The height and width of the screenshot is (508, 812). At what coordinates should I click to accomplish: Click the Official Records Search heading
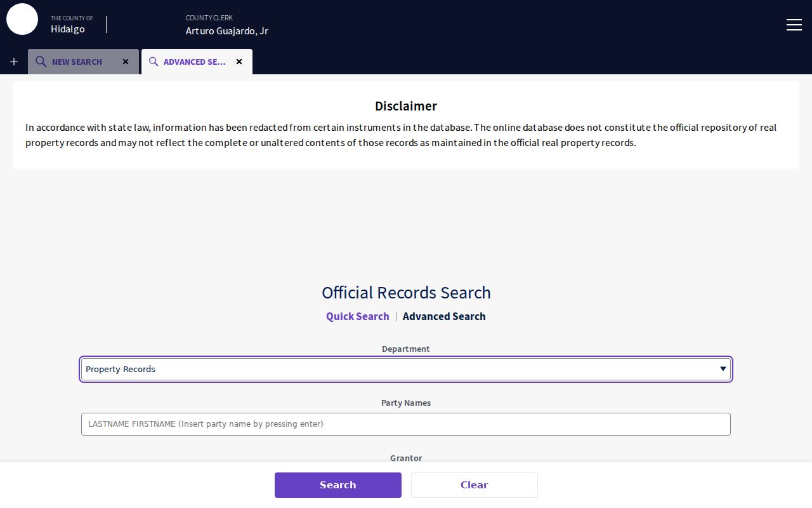tap(406, 292)
